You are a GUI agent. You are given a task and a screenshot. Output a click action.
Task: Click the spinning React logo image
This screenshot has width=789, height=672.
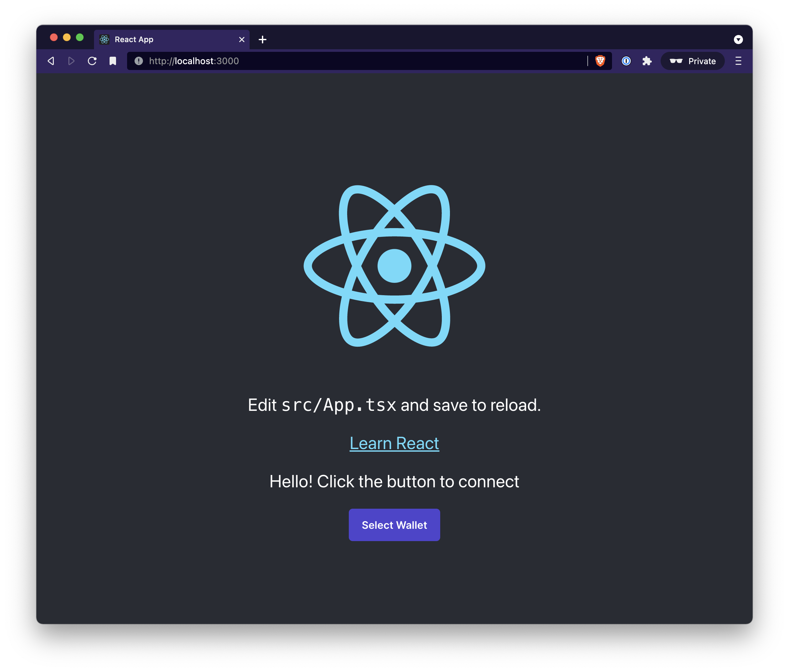tap(394, 266)
